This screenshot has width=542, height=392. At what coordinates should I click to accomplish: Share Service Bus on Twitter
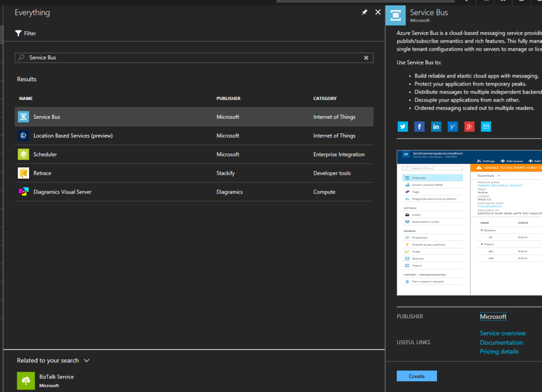(403, 126)
